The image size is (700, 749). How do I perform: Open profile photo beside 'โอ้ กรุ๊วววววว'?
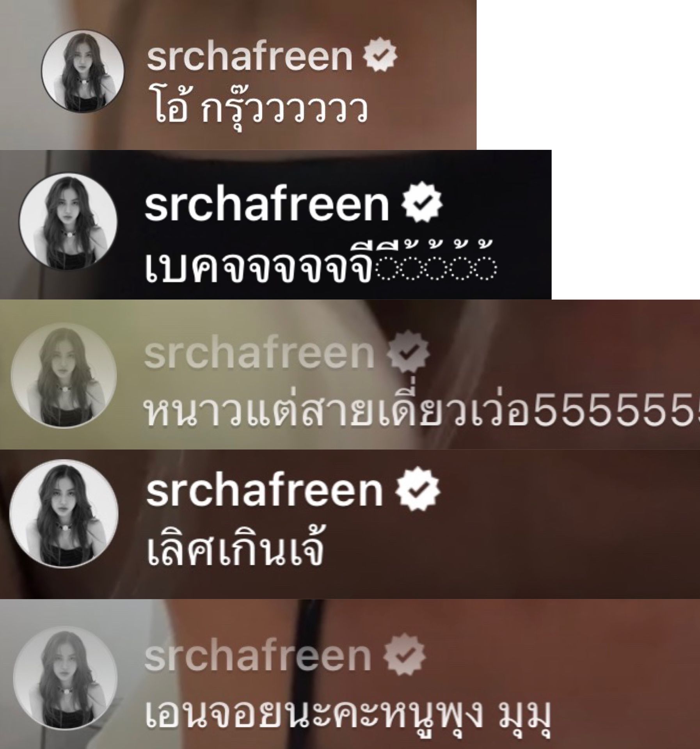83,71
